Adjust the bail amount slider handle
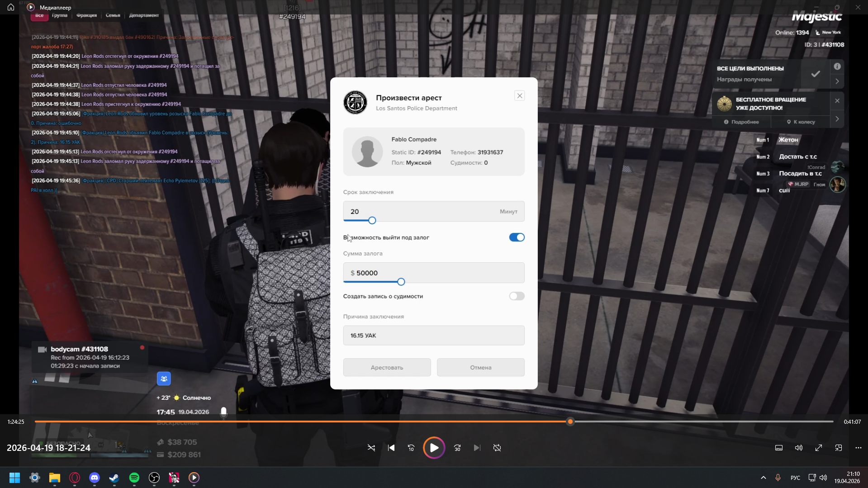The width and height of the screenshot is (868, 488). [x=401, y=282]
